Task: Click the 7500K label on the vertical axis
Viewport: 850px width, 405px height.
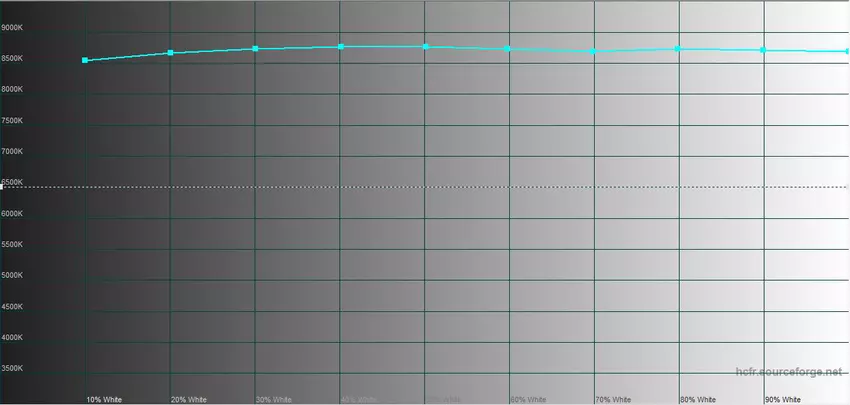Action: coord(13,121)
